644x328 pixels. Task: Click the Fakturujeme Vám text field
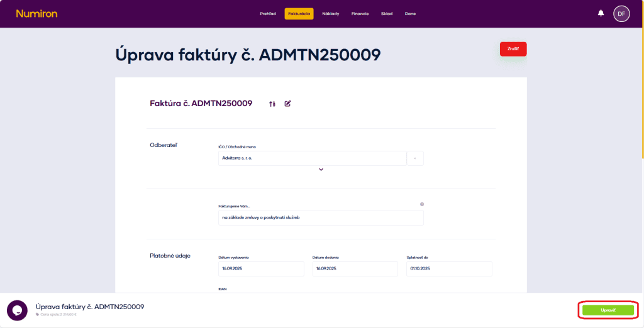click(321, 217)
